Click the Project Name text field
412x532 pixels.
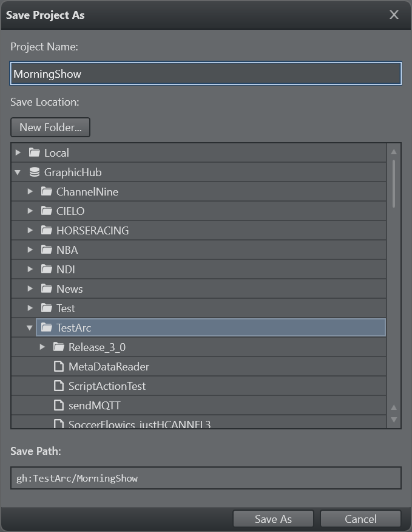(x=206, y=74)
